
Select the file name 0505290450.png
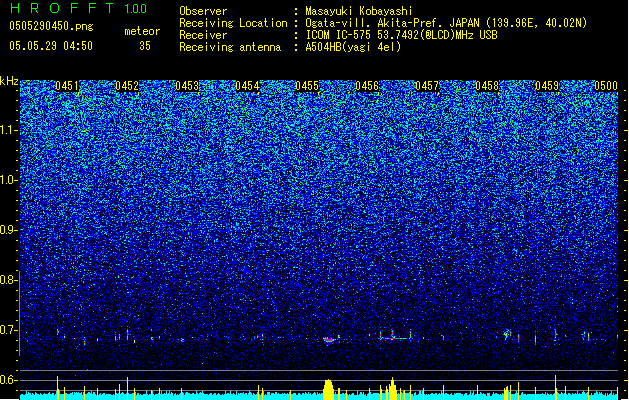(51, 27)
